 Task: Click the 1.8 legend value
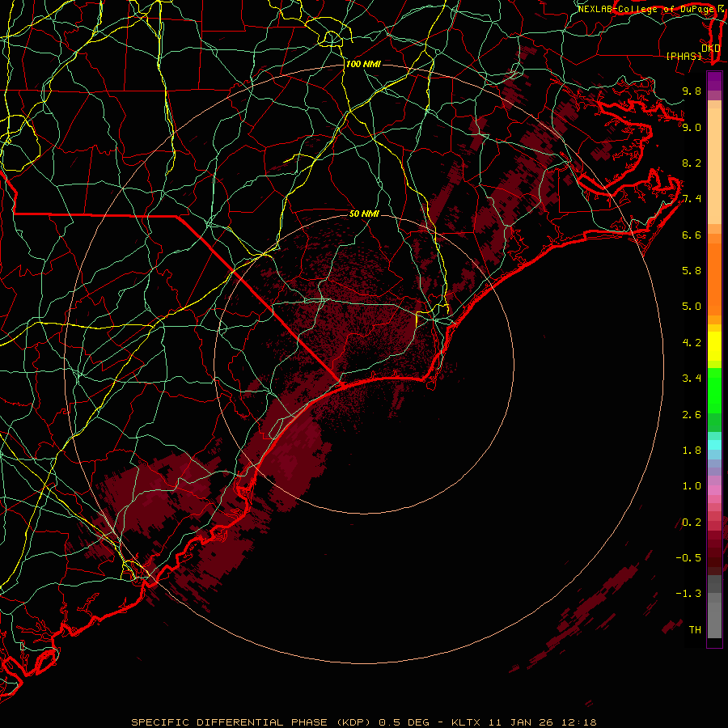click(x=692, y=451)
